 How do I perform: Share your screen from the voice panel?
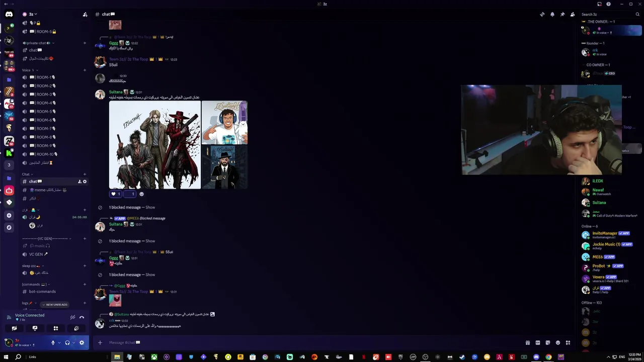(35, 328)
